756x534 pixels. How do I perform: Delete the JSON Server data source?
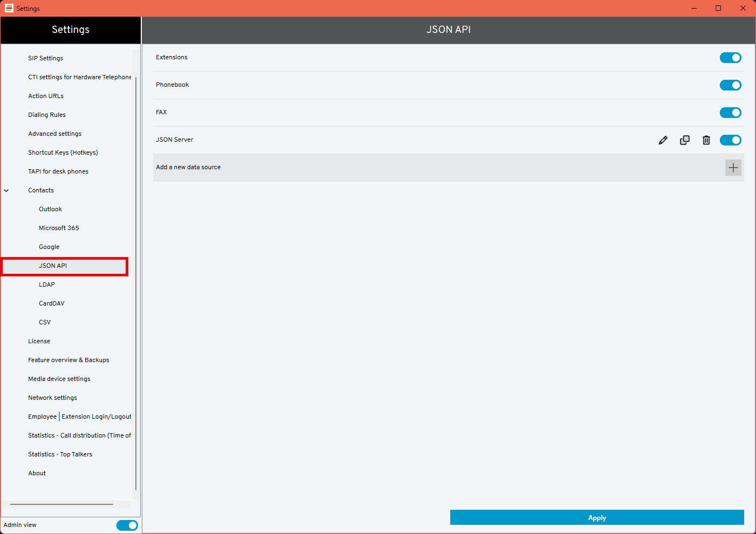(706, 140)
